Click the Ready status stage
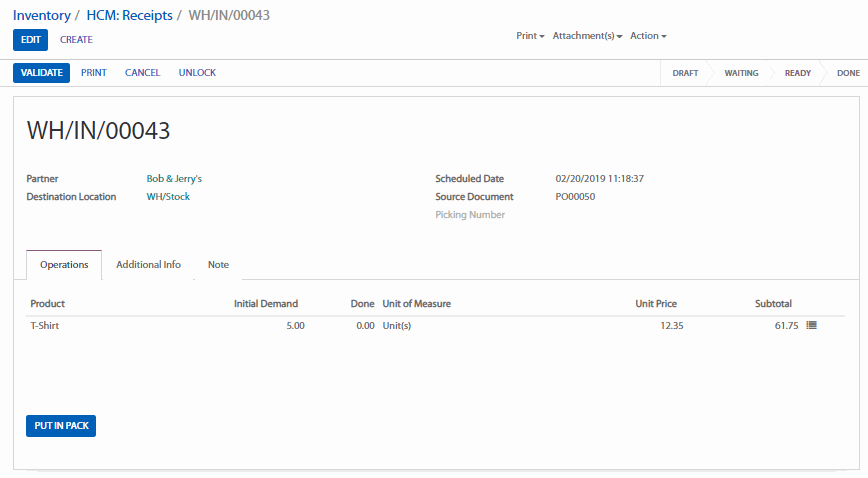 pos(797,73)
